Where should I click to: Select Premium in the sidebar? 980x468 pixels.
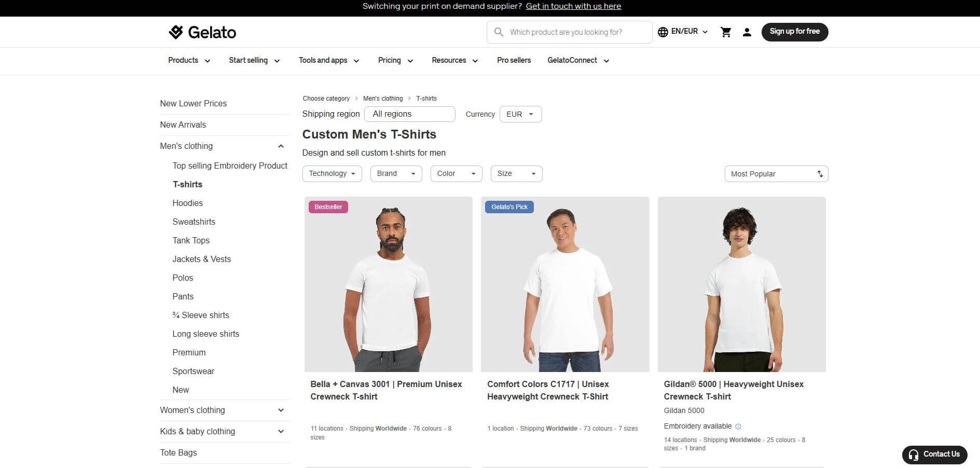pos(189,353)
